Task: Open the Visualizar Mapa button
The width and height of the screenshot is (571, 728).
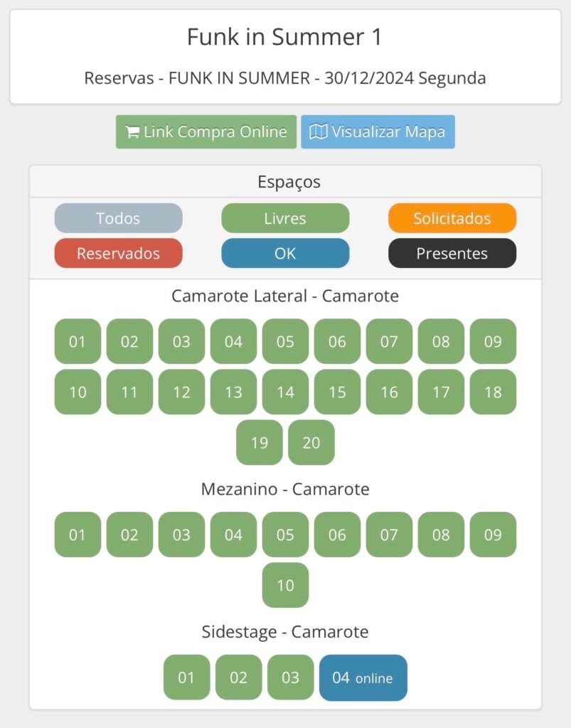Action: [x=378, y=132]
